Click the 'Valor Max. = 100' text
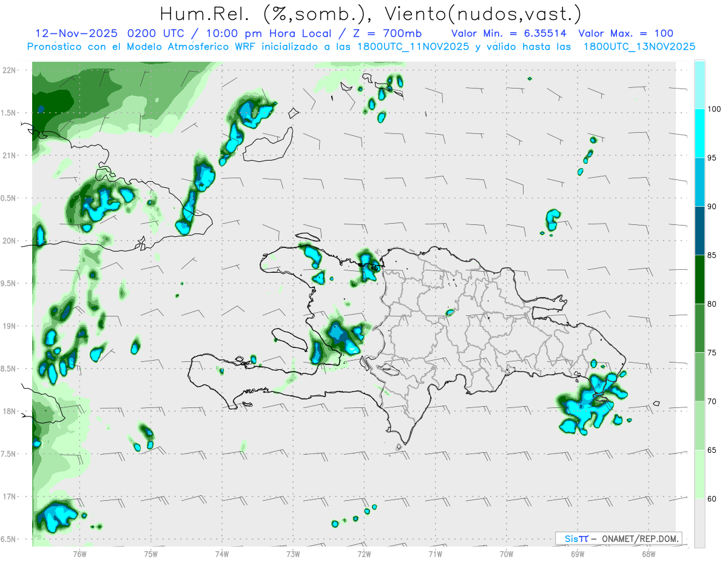The height and width of the screenshot is (562, 728). (x=626, y=33)
